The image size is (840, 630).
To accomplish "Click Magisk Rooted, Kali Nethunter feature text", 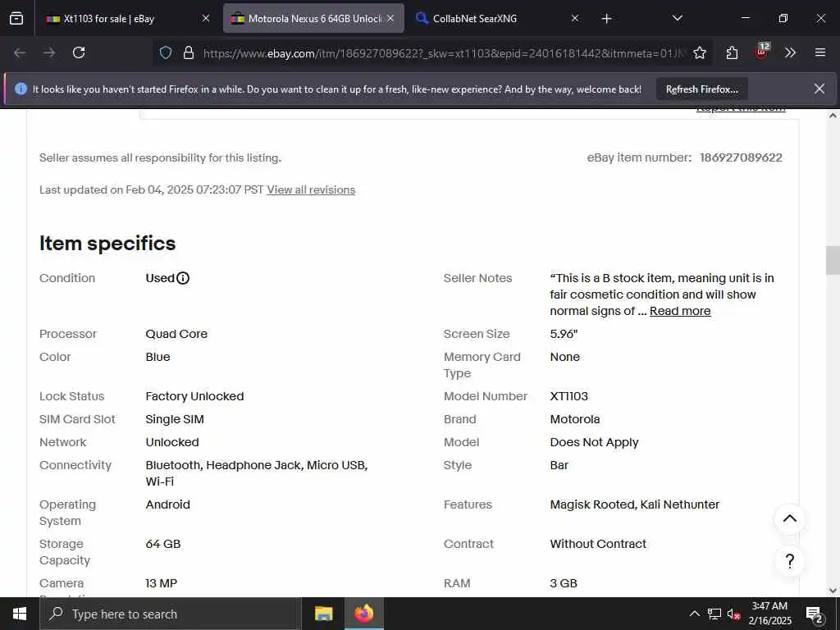I will (634, 504).
